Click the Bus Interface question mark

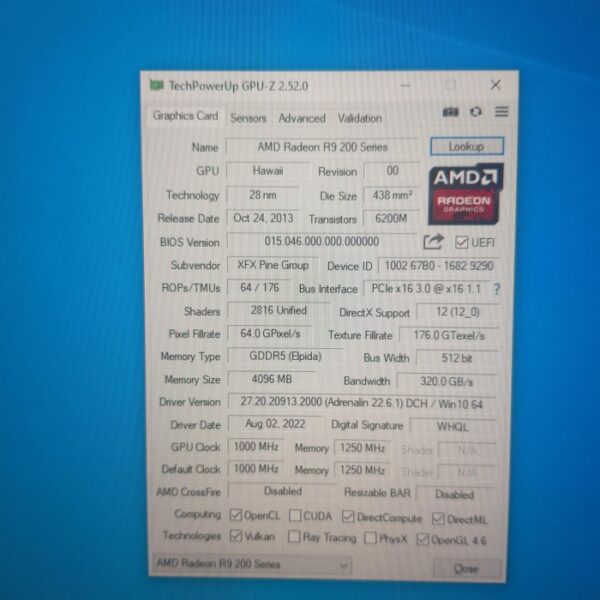[x=496, y=289]
